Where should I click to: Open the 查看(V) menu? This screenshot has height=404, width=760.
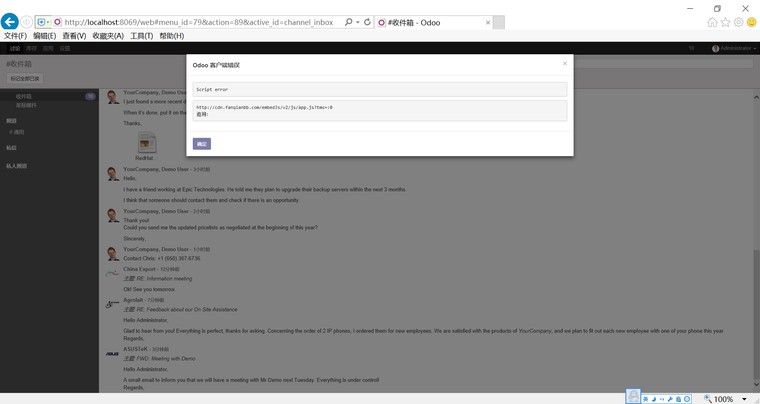coord(74,36)
